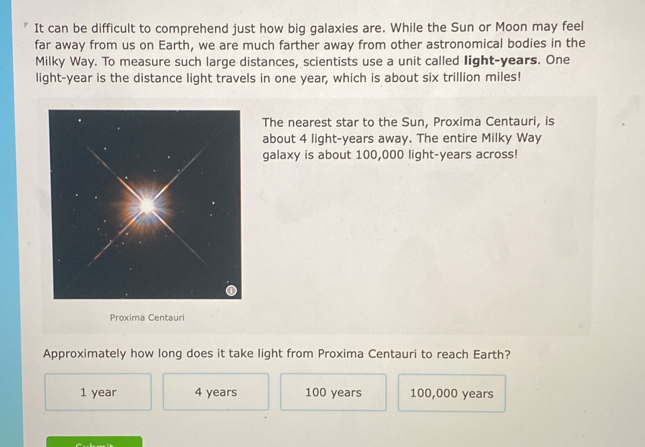645x447 pixels.
Task: Click the paragraph about the nearest star
Action: click(x=408, y=138)
